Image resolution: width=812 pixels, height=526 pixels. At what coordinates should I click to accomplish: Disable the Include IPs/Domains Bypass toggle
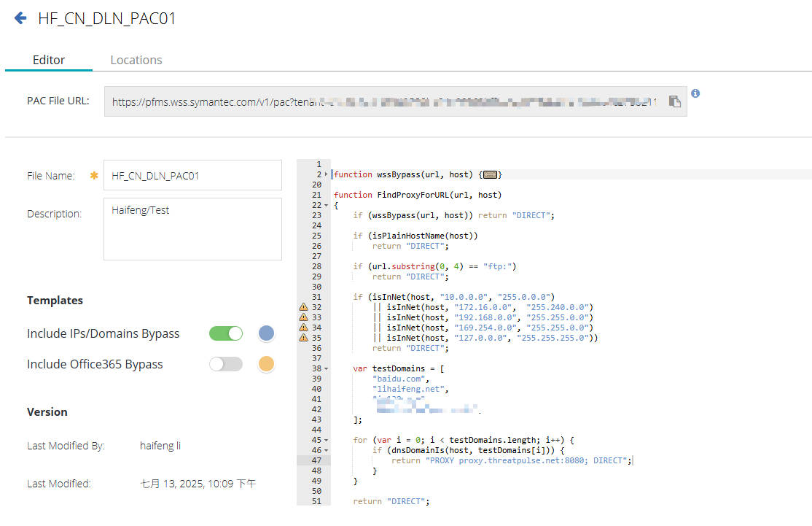click(226, 333)
